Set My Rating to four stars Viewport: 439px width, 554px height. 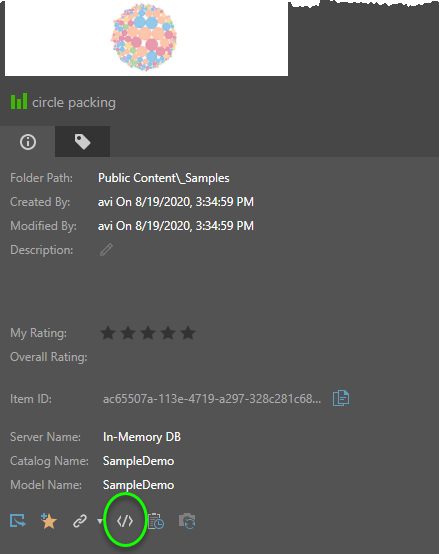[x=168, y=333]
